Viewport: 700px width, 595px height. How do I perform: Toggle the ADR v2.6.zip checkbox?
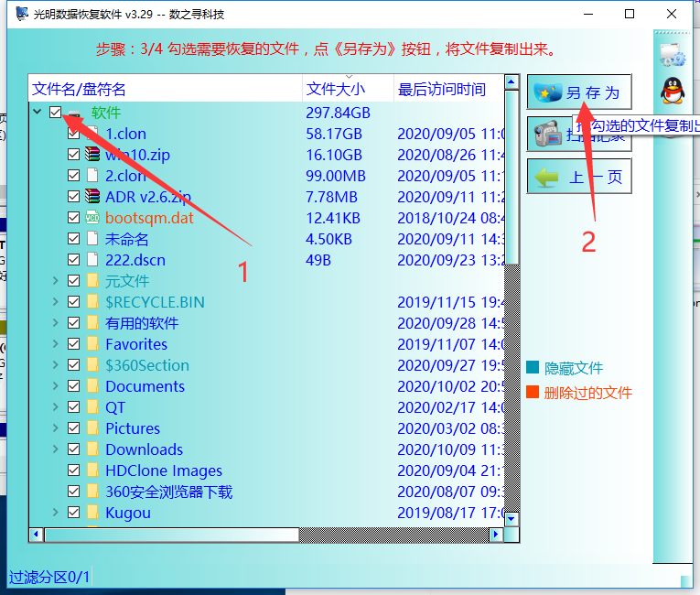pyautogui.click(x=74, y=197)
